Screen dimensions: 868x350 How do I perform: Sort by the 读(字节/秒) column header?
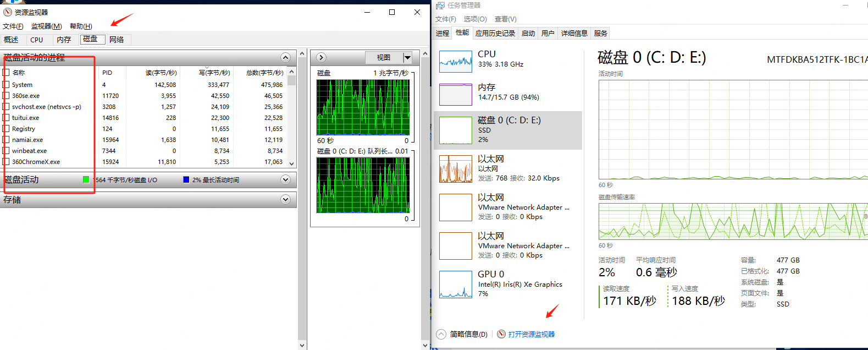coord(153,73)
